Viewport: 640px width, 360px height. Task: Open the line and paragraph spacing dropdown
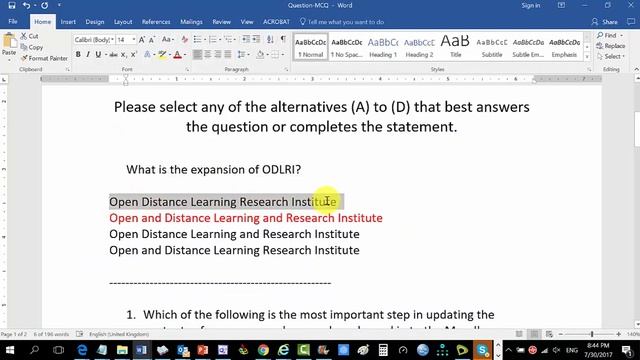point(243,54)
